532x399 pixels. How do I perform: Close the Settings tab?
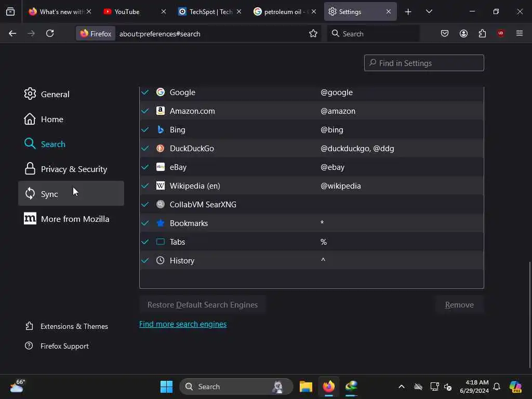point(389,11)
